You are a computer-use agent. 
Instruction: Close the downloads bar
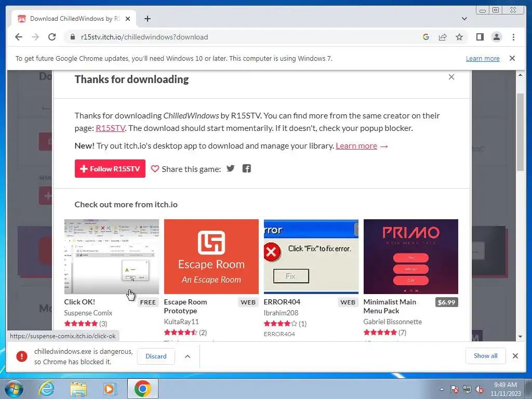click(x=515, y=356)
